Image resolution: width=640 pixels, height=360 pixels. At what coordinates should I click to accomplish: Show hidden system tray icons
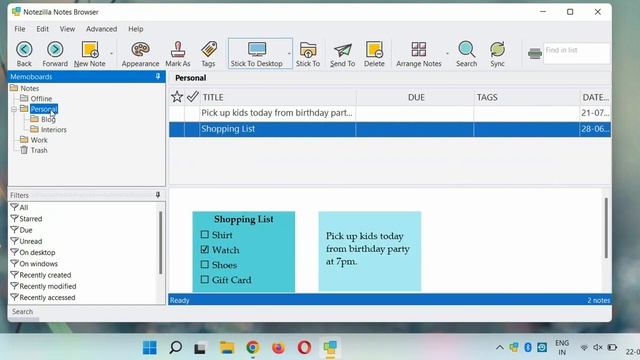tap(500, 348)
